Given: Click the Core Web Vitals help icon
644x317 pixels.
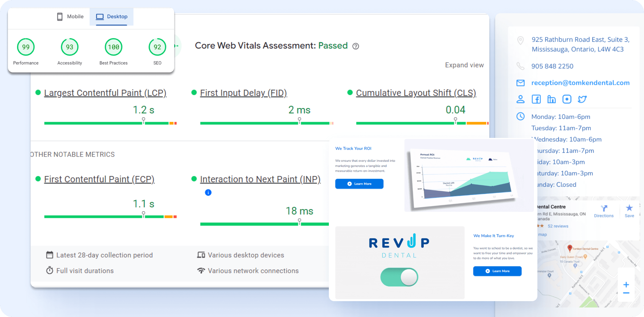Looking at the screenshot, I should (356, 46).
